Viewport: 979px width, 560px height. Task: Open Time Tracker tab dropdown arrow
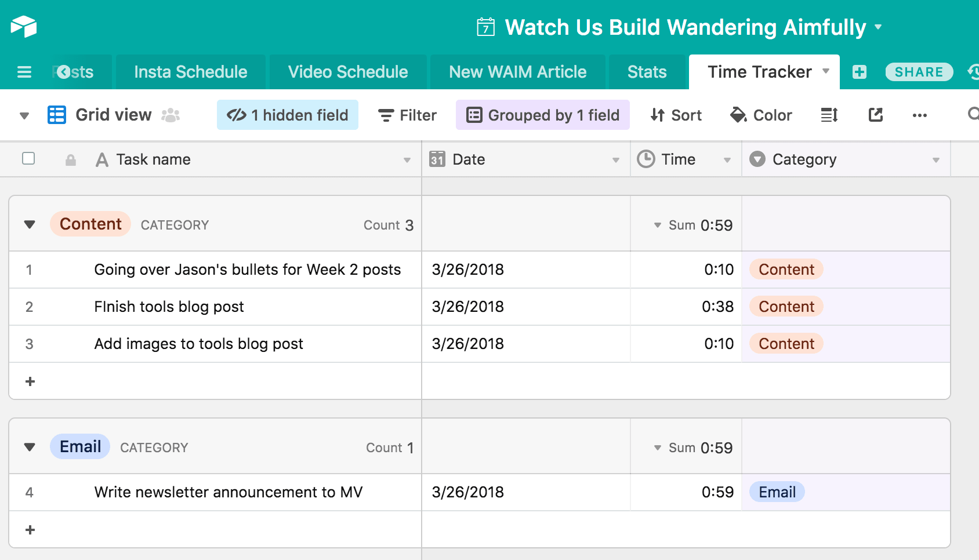[x=826, y=71]
